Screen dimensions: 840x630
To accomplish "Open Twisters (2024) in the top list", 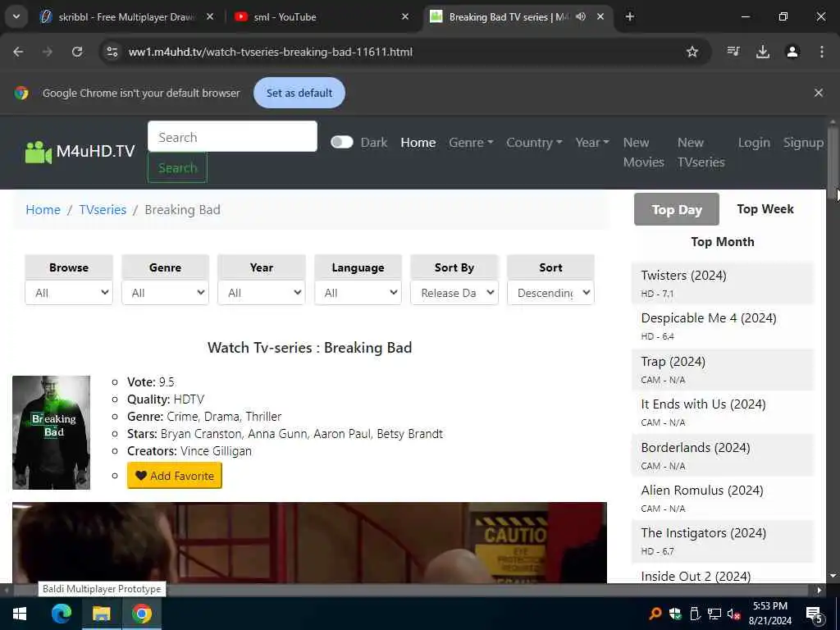I will [x=683, y=276].
